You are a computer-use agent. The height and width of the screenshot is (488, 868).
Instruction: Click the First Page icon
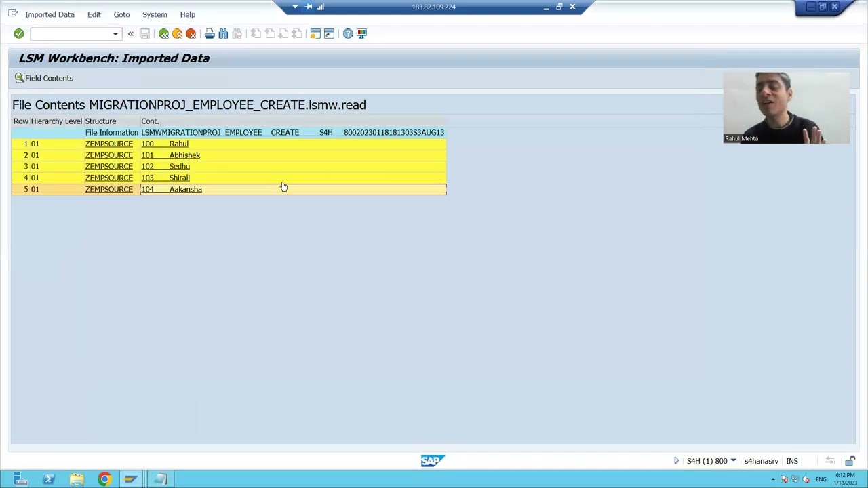(x=256, y=33)
